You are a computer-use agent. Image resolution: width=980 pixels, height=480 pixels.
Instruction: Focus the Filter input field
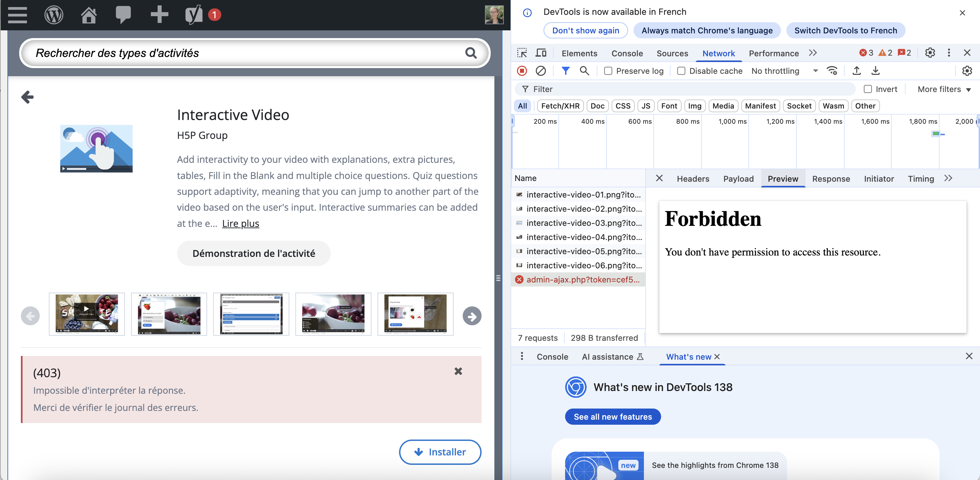click(x=685, y=89)
